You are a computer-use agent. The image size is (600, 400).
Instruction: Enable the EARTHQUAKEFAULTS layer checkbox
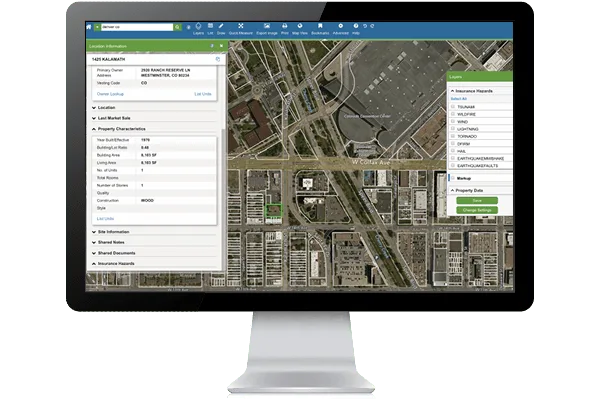(x=453, y=165)
